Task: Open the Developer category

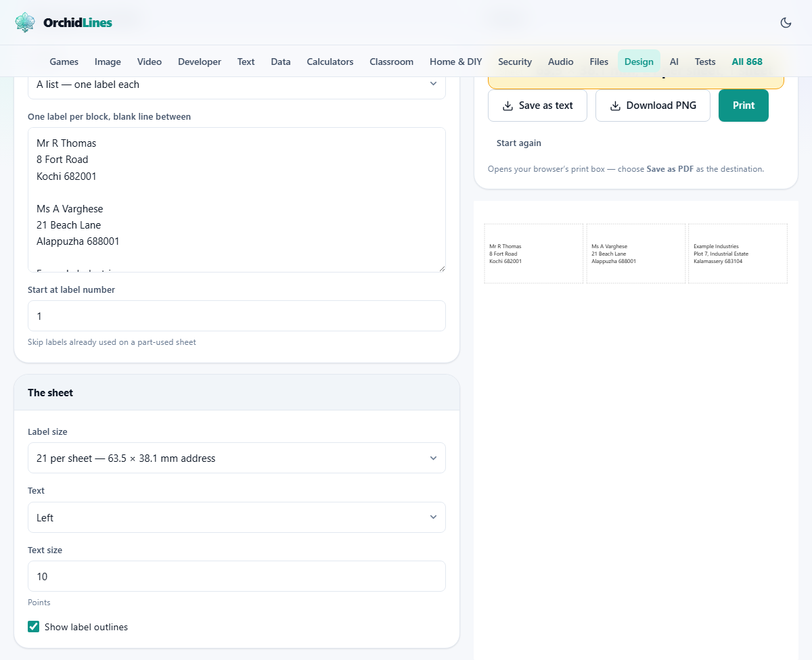Action: 200,62
